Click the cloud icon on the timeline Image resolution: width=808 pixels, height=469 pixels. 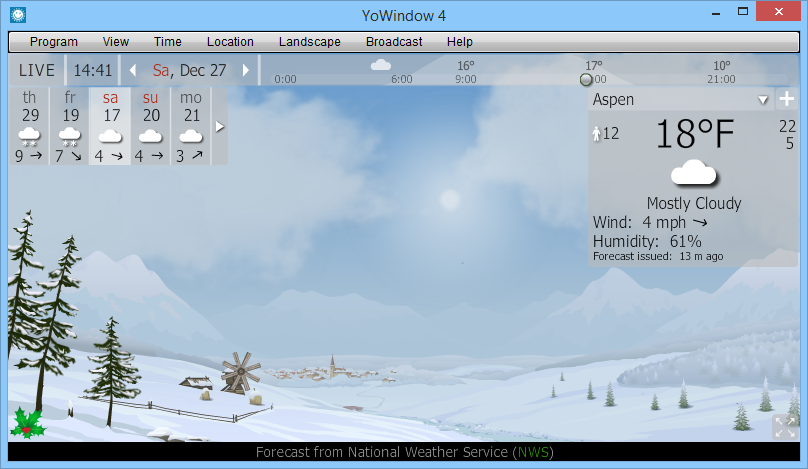point(380,65)
